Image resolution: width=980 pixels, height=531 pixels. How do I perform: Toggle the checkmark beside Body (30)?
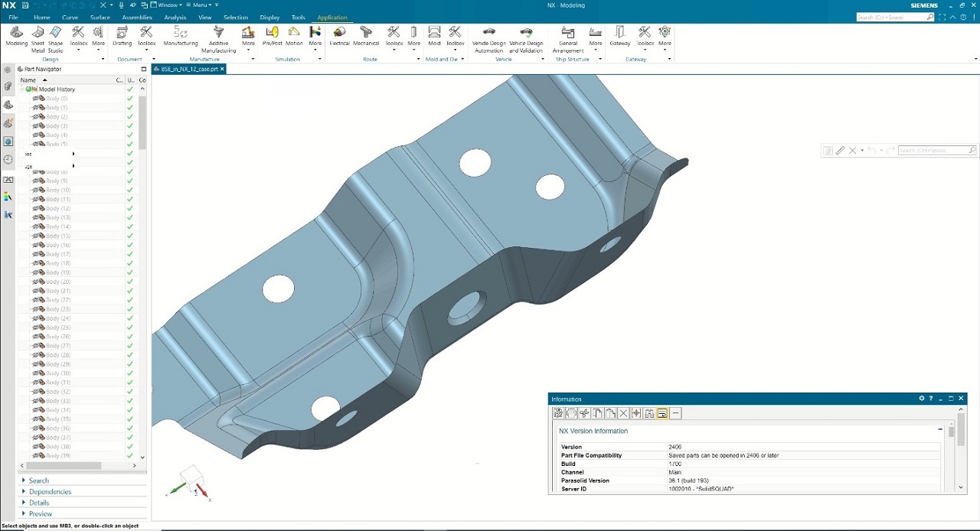pyautogui.click(x=130, y=373)
